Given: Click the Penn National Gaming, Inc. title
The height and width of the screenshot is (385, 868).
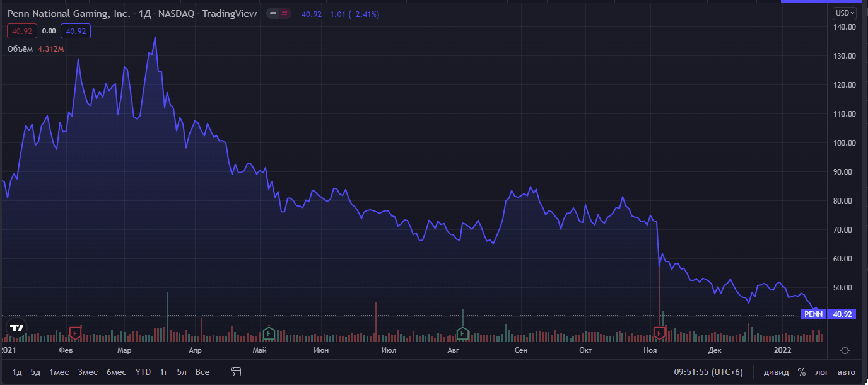Looking at the screenshot, I should [69, 14].
